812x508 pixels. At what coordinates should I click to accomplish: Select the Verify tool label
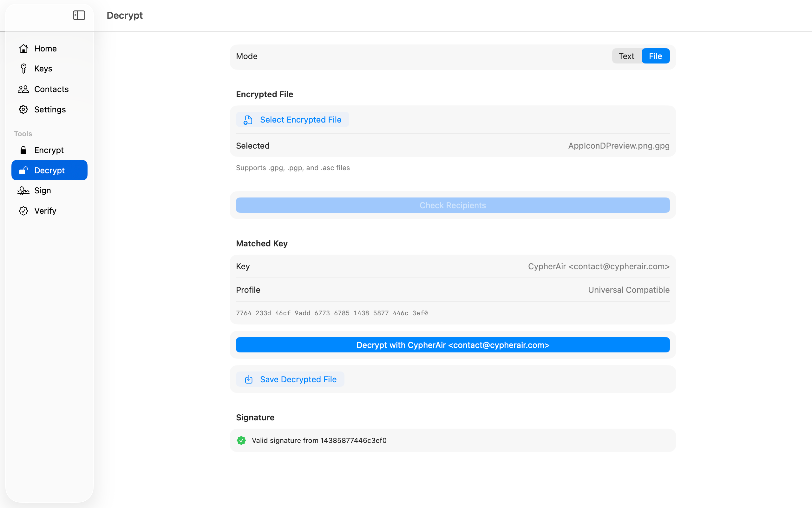coord(45,211)
